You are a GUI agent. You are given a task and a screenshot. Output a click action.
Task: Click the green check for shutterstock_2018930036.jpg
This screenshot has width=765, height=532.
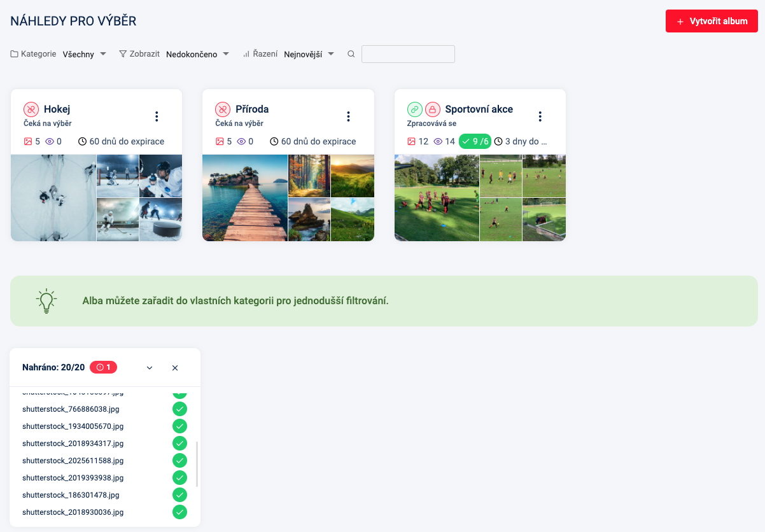tap(180, 512)
